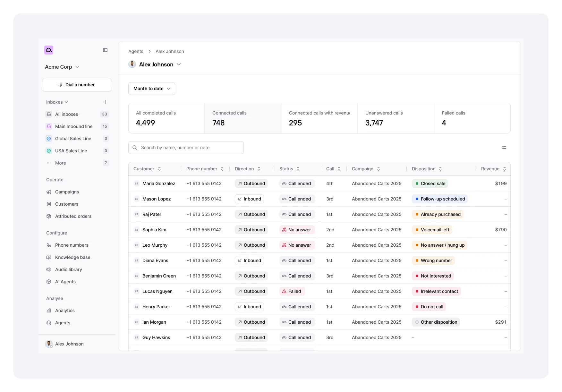Click All inboxes count badge 33
The height and width of the screenshot is (392, 562).
click(105, 114)
